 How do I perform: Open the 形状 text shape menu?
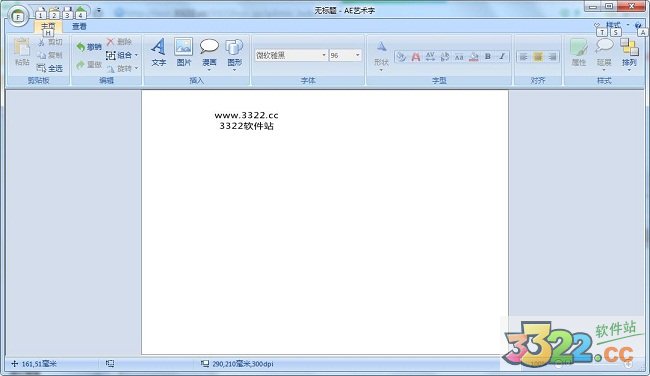(x=381, y=55)
